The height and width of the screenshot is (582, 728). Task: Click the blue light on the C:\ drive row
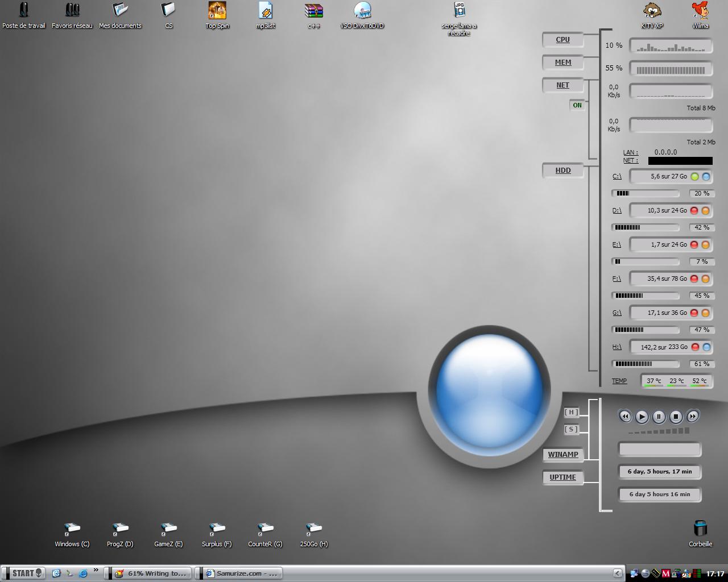pyautogui.click(x=706, y=177)
